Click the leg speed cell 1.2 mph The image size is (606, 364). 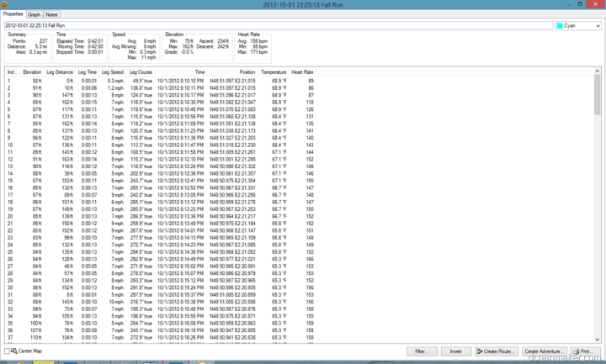coord(115,88)
